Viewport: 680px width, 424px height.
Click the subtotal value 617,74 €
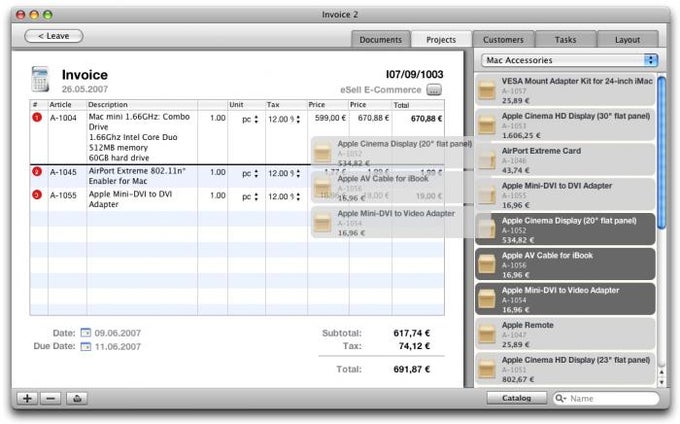click(x=412, y=333)
